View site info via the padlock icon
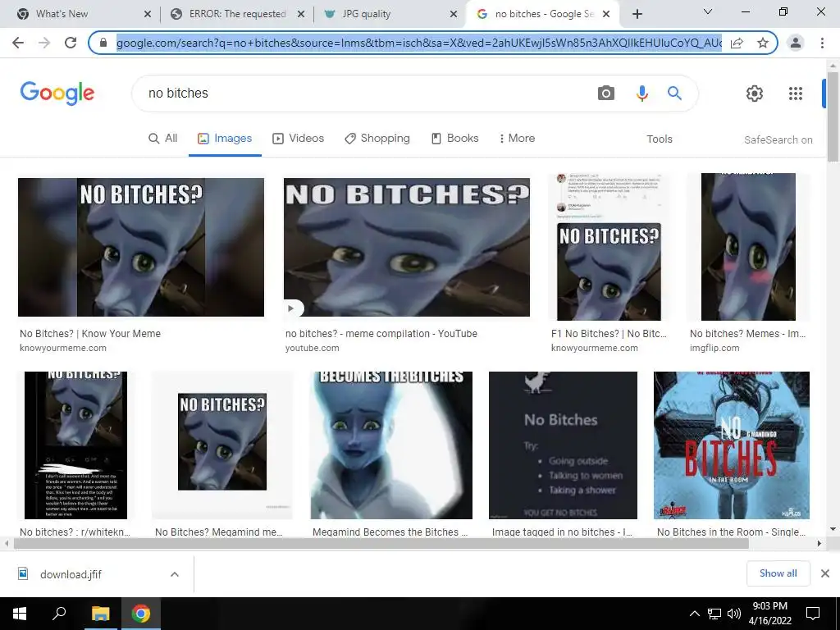This screenshot has height=630, width=840. tap(103, 43)
